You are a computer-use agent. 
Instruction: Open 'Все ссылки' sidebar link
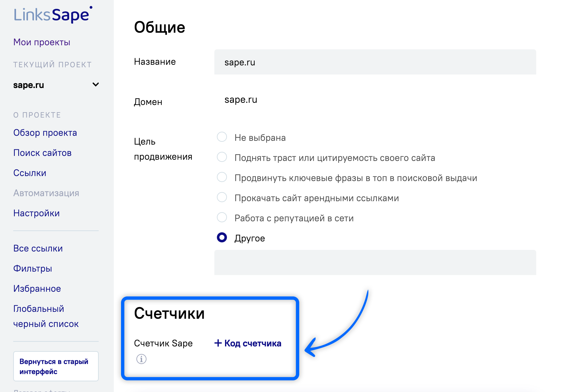pyautogui.click(x=38, y=248)
